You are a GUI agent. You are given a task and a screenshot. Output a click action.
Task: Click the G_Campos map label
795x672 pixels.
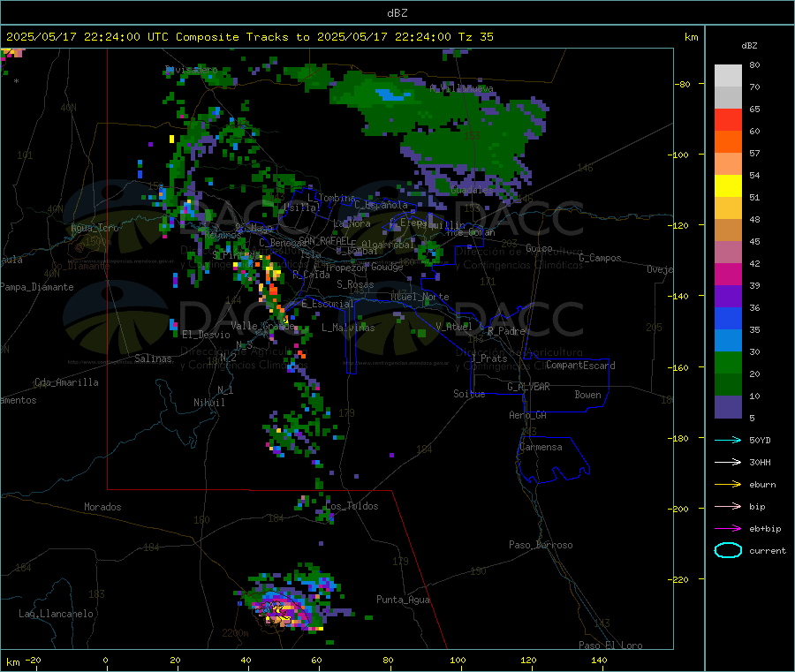tap(600, 258)
